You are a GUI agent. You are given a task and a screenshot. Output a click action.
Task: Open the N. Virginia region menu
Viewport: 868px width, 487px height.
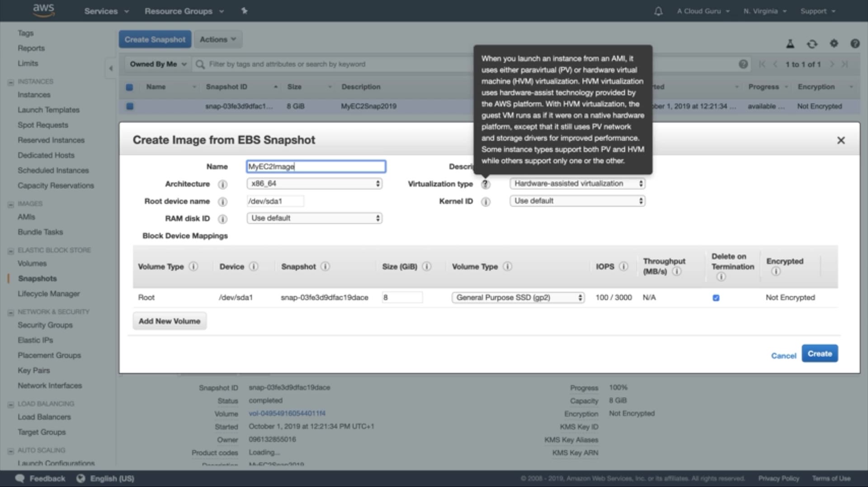765,11
